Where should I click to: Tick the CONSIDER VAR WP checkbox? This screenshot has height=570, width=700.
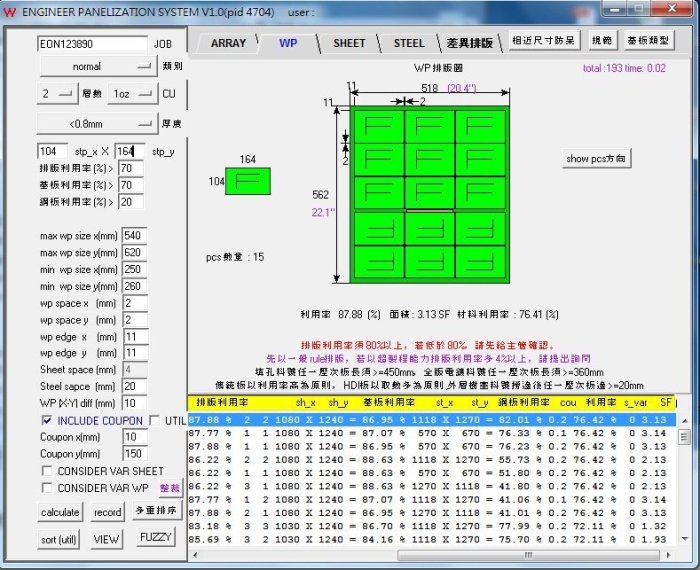(x=47, y=488)
